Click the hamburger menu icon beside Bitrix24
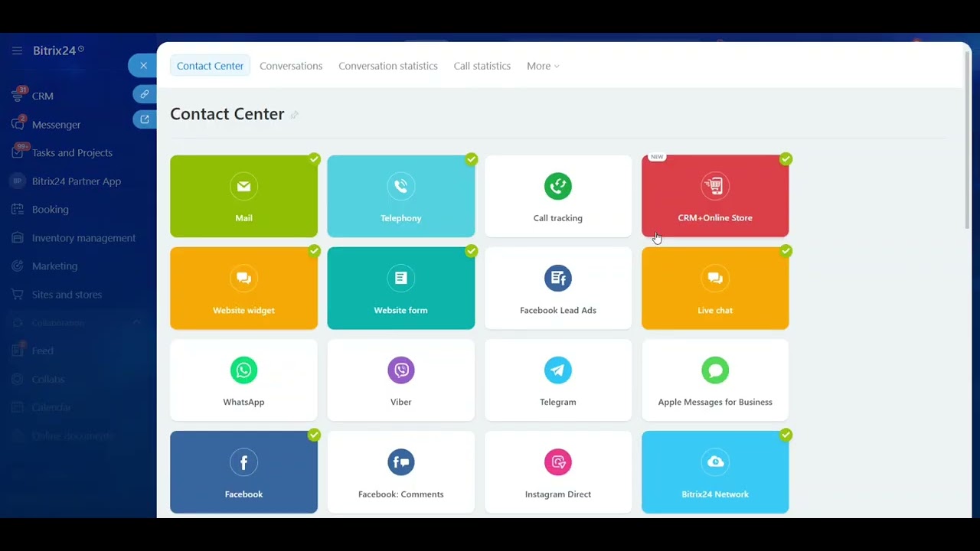 coord(17,51)
